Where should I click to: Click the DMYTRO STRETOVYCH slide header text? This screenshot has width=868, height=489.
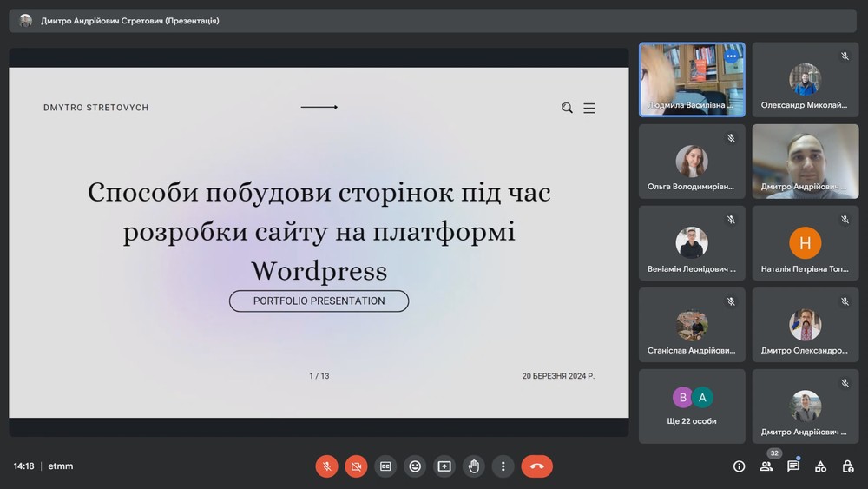(x=95, y=108)
